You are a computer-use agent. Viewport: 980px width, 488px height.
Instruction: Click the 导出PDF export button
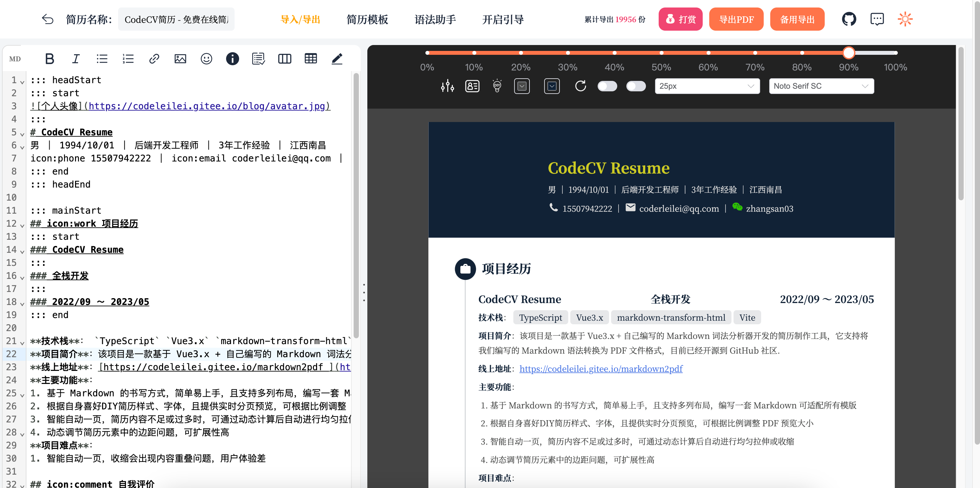(x=736, y=19)
